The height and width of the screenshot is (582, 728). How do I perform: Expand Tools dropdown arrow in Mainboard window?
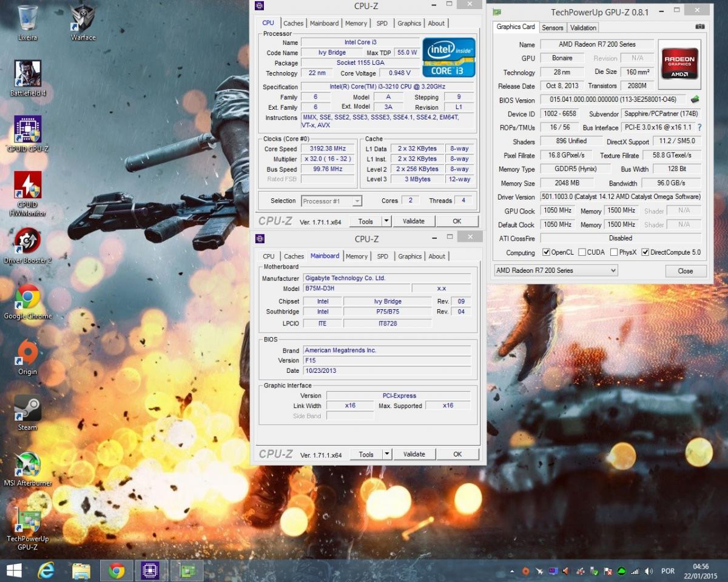[x=387, y=454]
